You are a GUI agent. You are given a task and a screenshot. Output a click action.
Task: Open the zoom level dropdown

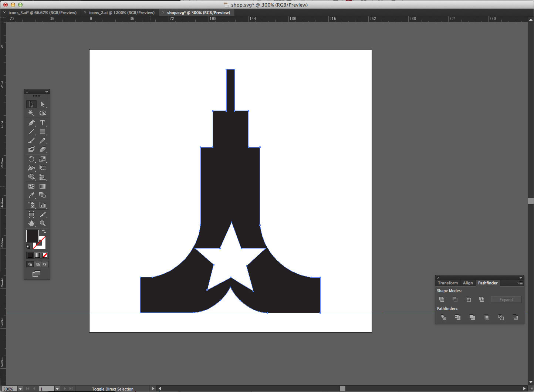pyautogui.click(x=20, y=389)
